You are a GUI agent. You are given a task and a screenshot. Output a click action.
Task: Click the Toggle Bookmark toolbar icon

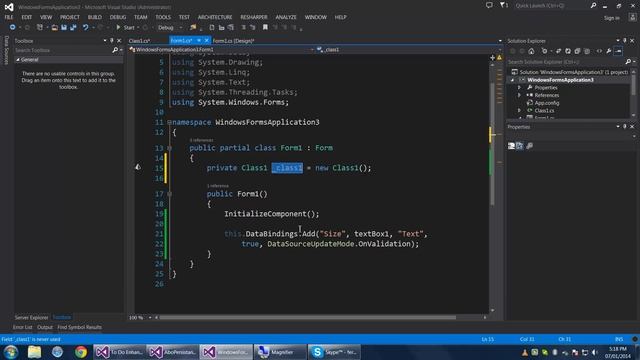265,27
